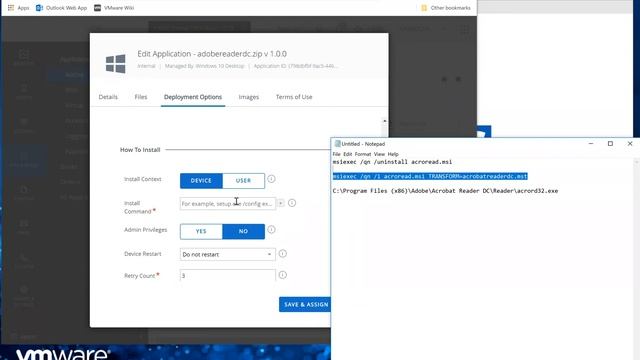The image size is (640, 360).
Task: Open the Outlook Web App bookmark
Action: [x=61, y=8]
